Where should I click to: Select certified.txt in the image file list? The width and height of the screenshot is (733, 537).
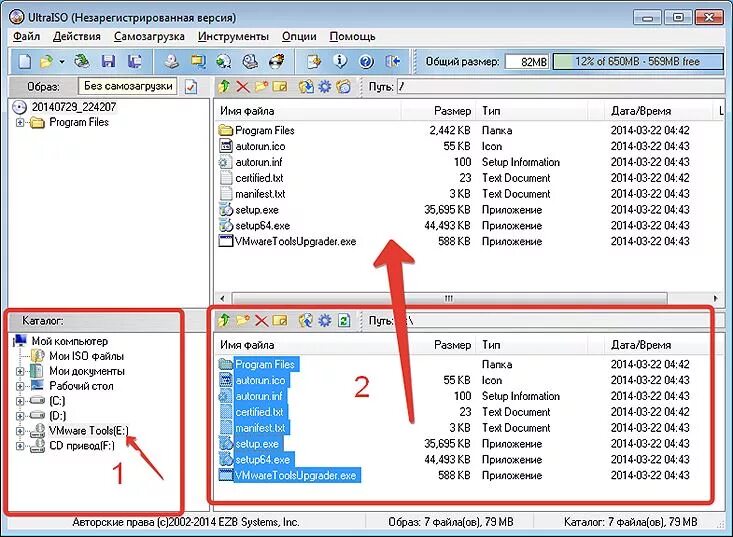(259, 178)
